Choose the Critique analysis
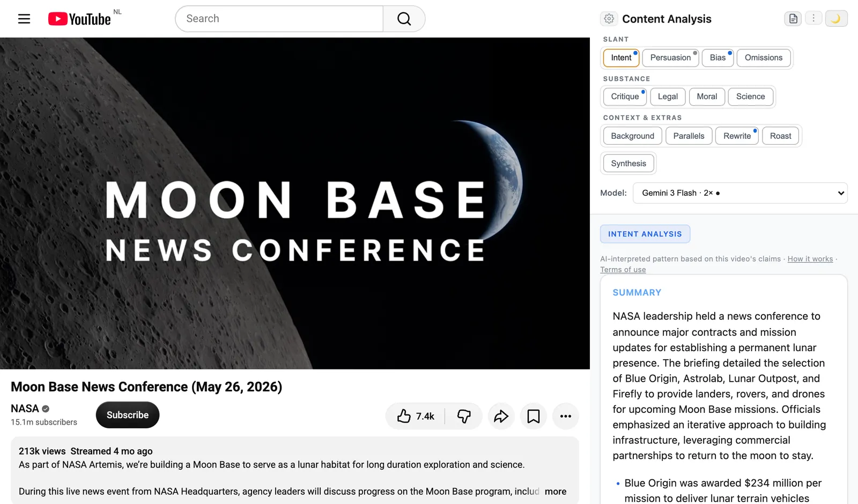This screenshot has width=858, height=504. (x=625, y=97)
